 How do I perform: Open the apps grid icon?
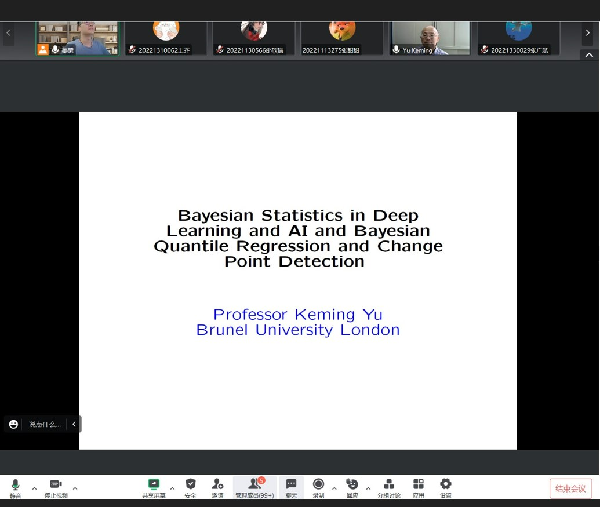click(x=418, y=485)
